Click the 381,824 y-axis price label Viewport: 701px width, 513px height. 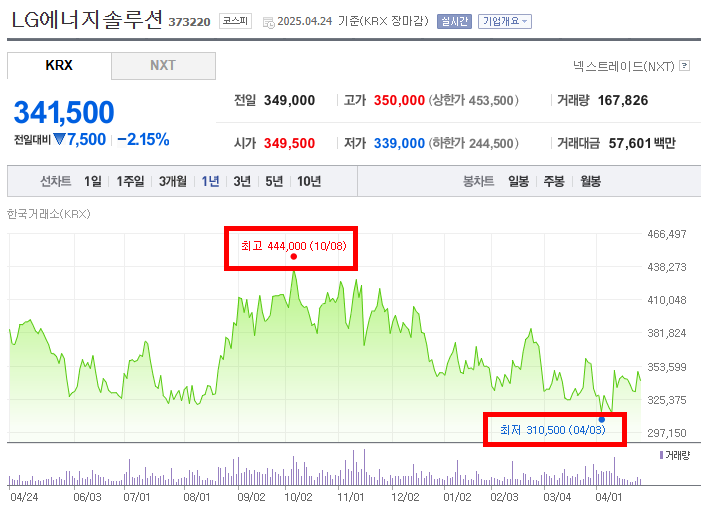667,333
